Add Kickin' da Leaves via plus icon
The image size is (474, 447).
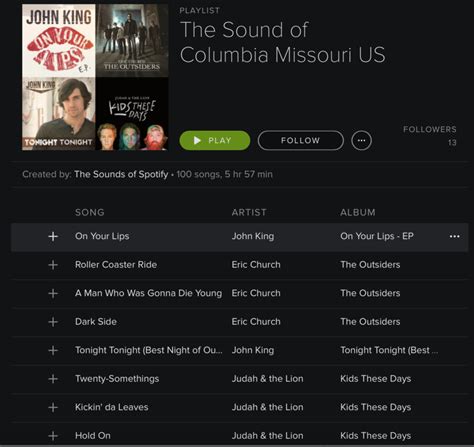(53, 407)
